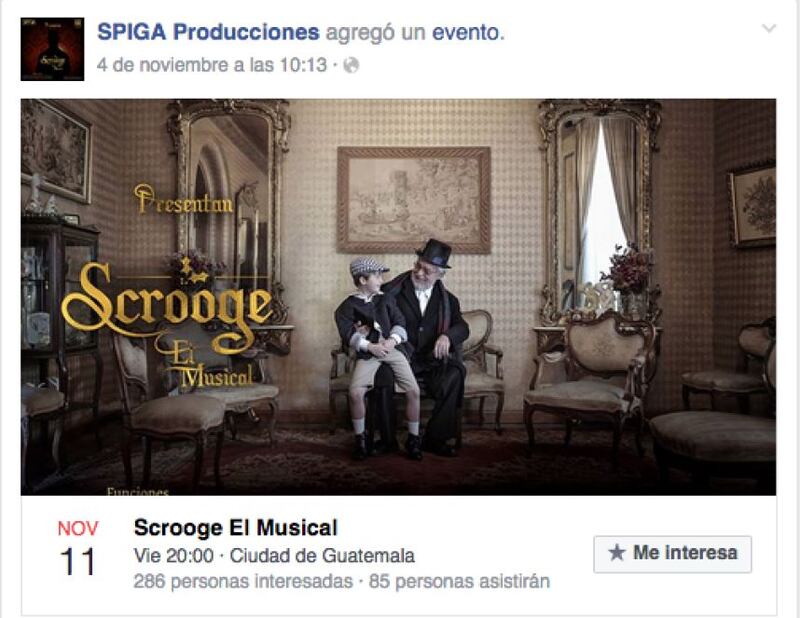Open the post timestamp 4 de noviembre
Image resolution: width=800 pixels, height=618 pixels.
click(212, 65)
